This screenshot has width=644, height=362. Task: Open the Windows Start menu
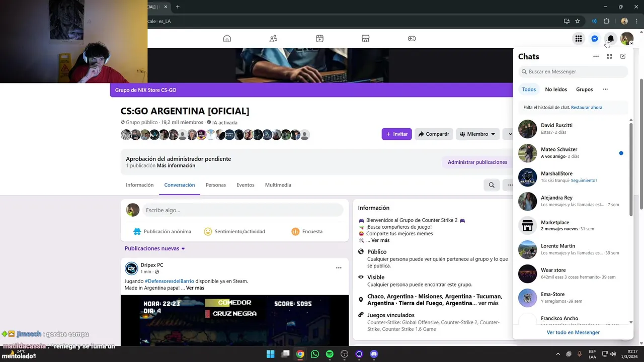(x=270, y=354)
